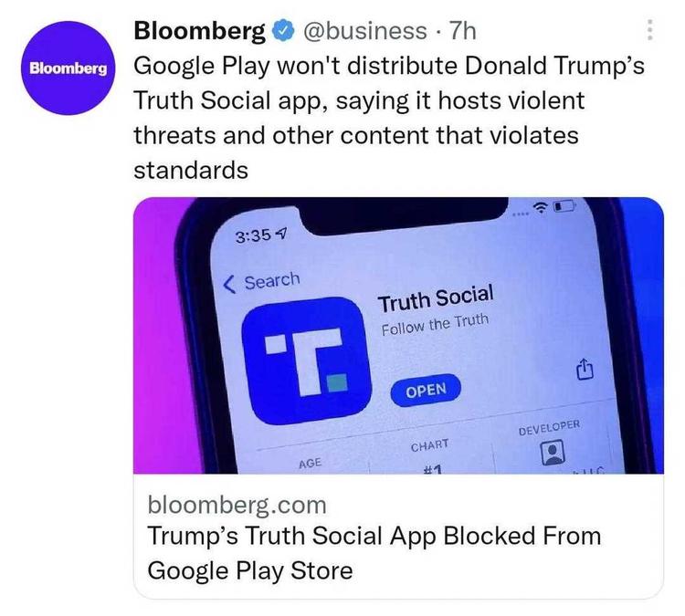This screenshot has height=616, width=685.
Task: Click the 7h timestamp
Action: click(x=463, y=31)
